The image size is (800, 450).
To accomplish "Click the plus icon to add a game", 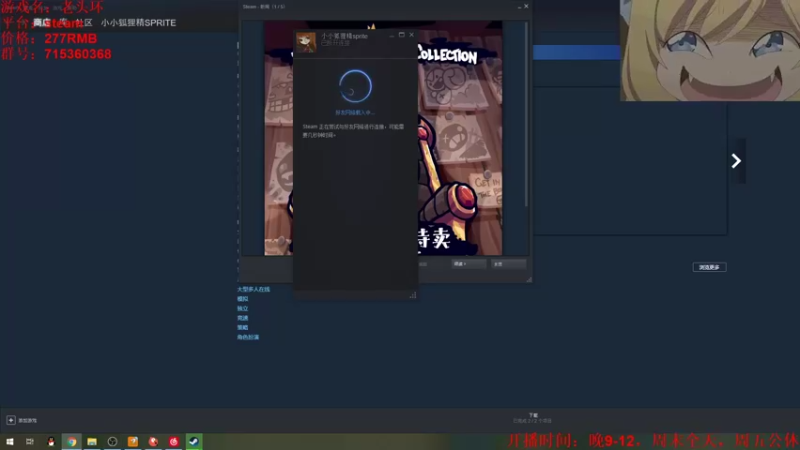I will [11, 420].
